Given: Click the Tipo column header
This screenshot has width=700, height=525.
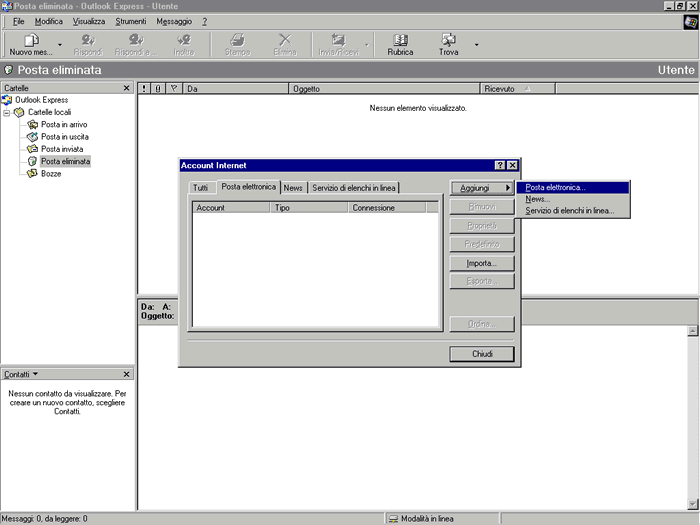Looking at the screenshot, I should 309,208.
